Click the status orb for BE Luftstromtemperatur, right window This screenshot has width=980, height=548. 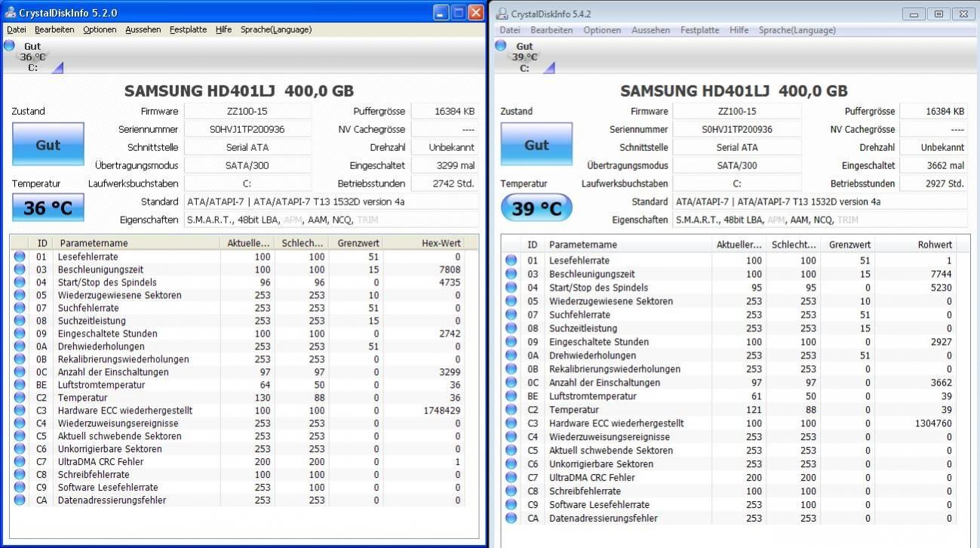point(511,396)
